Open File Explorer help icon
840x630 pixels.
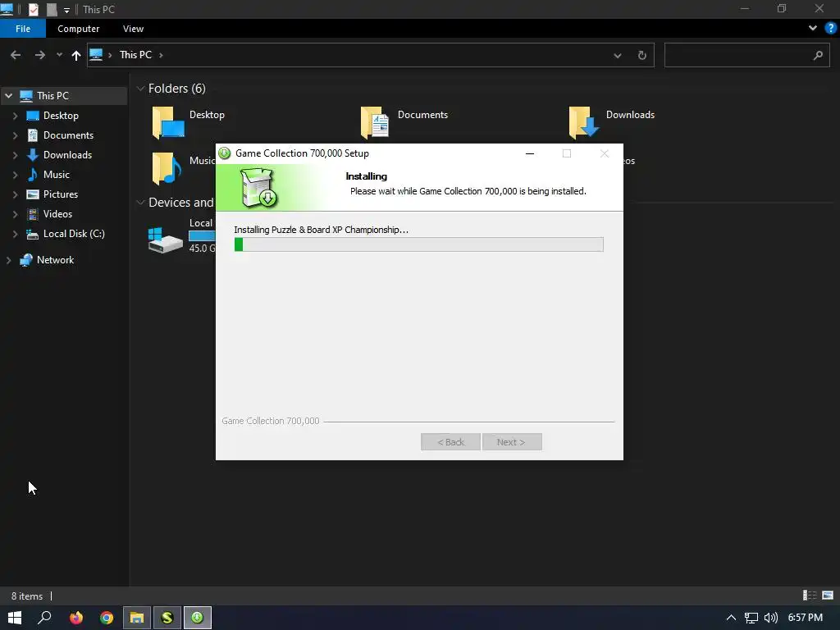tap(830, 28)
